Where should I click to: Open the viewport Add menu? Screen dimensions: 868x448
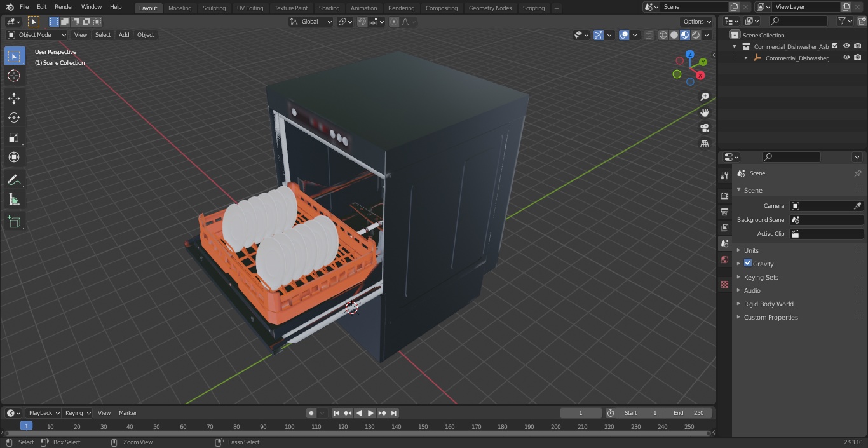[x=124, y=35]
